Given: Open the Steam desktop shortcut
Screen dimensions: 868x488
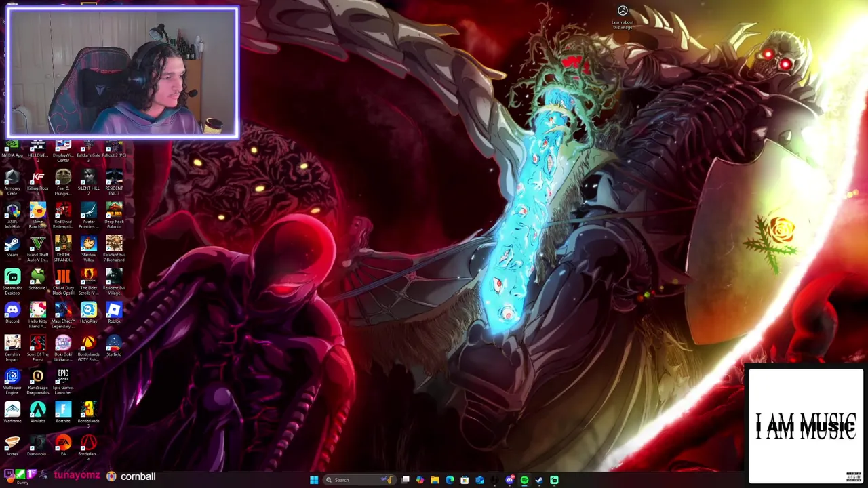Looking at the screenshot, I should (x=12, y=247).
